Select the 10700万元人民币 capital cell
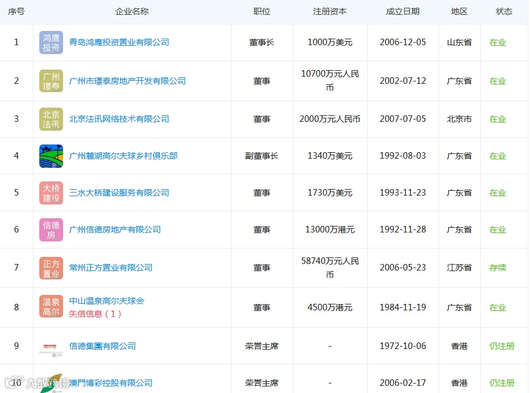This screenshot has height=393, width=532. point(330,81)
